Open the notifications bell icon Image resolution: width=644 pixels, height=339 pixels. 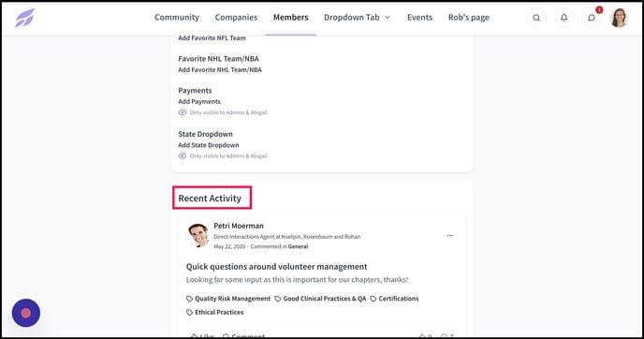pos(563,18)
